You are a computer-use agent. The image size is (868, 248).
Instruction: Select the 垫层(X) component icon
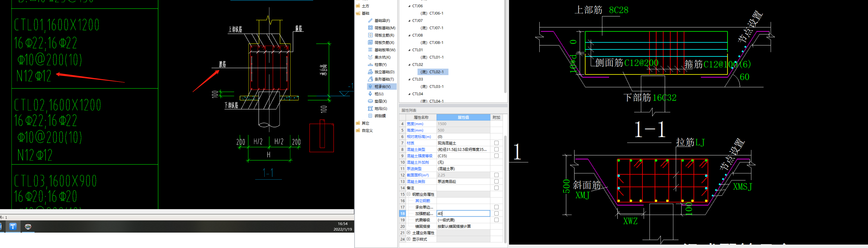click(370, 101)
